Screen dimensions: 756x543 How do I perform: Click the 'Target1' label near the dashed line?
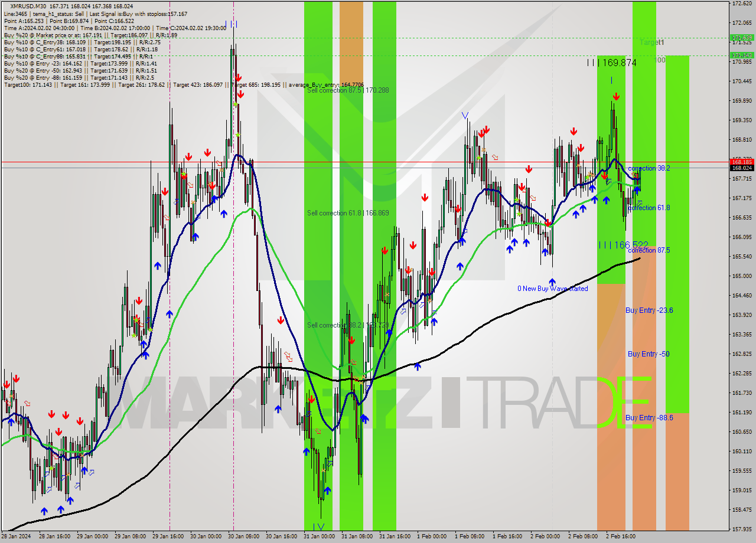pos(651,42)
